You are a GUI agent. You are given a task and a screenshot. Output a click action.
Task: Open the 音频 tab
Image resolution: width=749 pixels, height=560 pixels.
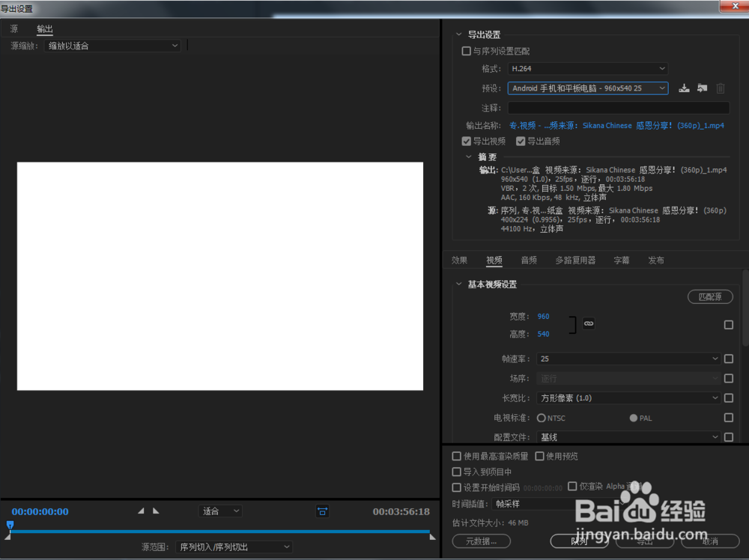pyautogui.click(x=529, y=261)
